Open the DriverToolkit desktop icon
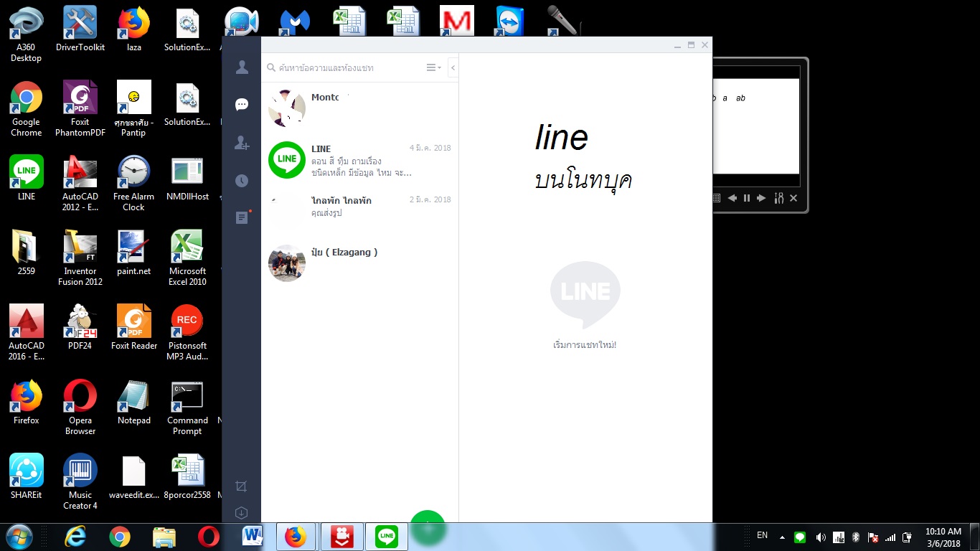The width and height of the screenshot is (980, 551). [80, 29]
